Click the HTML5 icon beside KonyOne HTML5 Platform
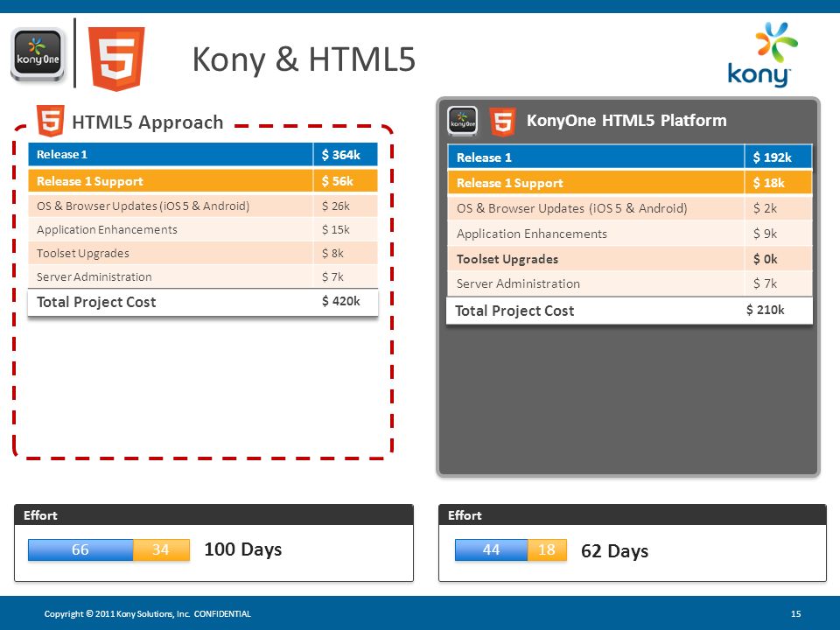The image size is (840, 630). [x=502, y=122]
